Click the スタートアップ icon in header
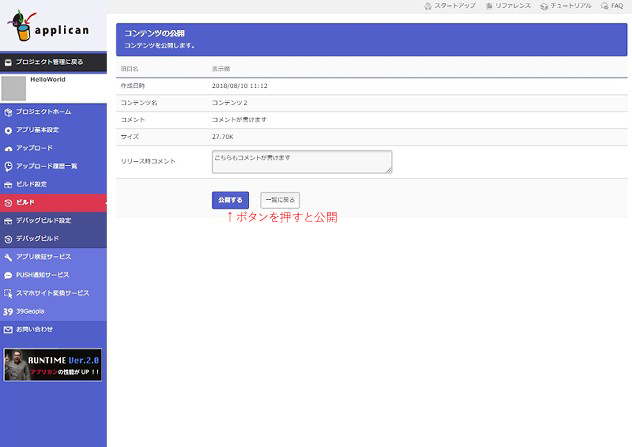632x447 pixels. pos(428,6)
